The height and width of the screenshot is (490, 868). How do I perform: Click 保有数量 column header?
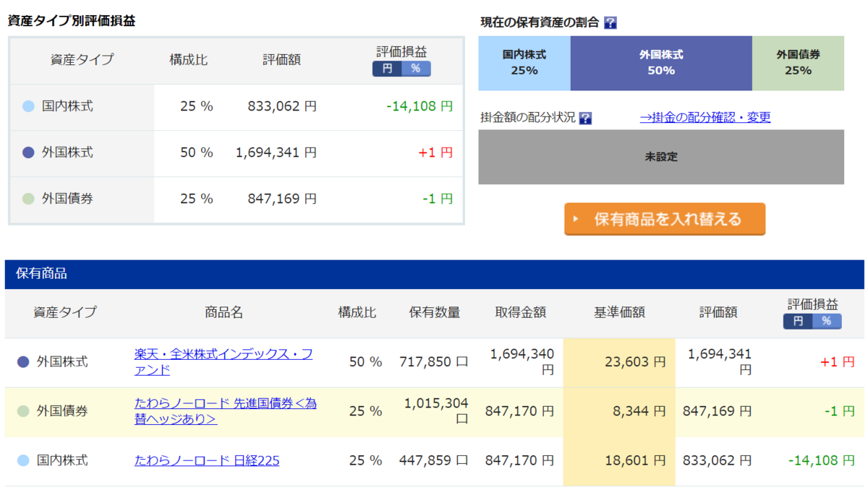coord(435,313)
